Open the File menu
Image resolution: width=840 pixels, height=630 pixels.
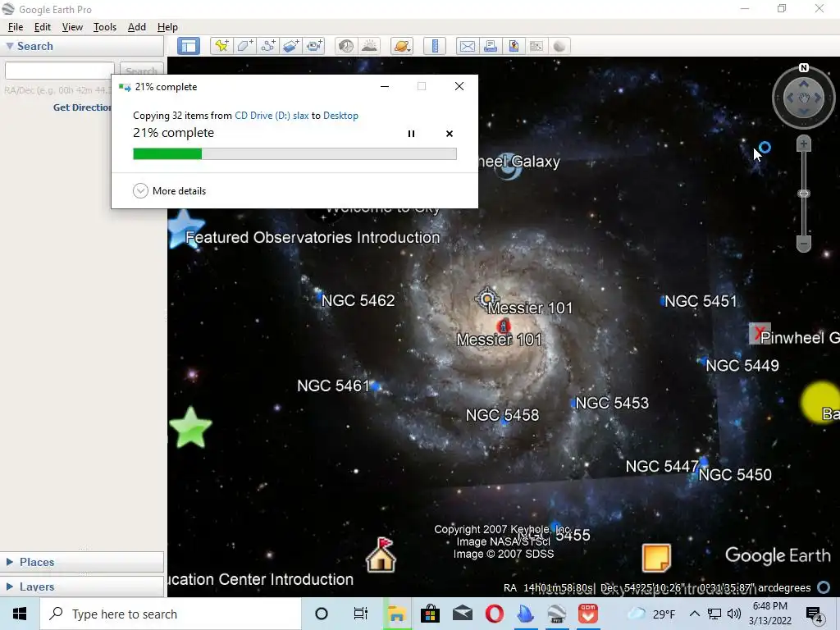click(x=15, y=27)
